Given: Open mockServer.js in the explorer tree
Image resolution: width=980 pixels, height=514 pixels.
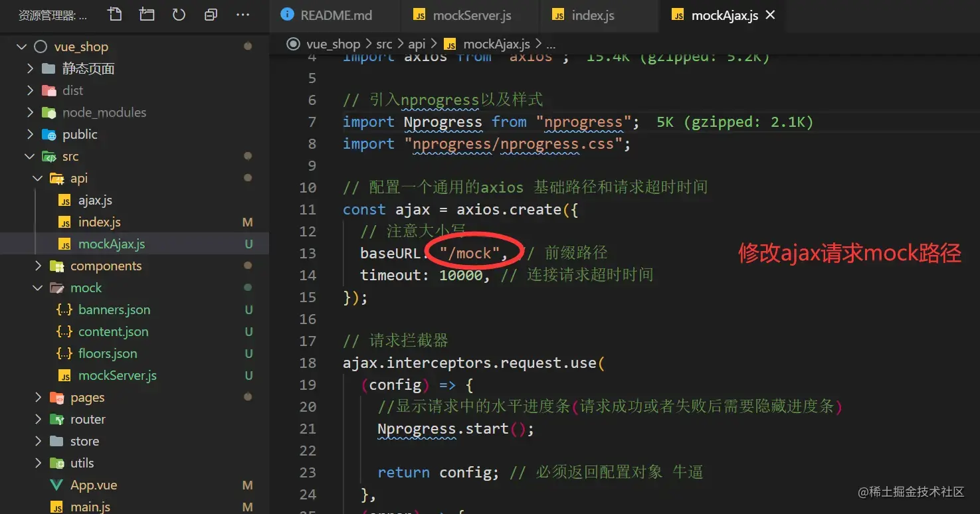Looking at the screenshot, I should pyautogui.click(x=117, y=375).
